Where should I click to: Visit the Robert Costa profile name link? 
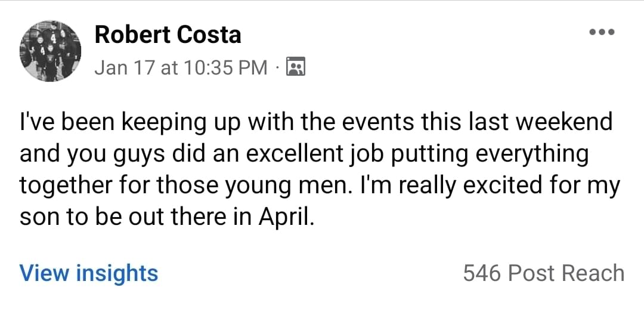(x=168, y=35)
